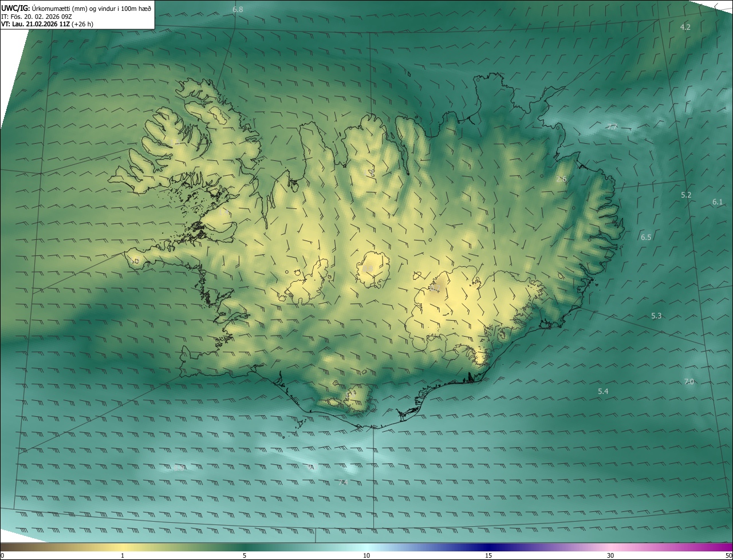Click the colorbar tick label 1

(123, 556)
